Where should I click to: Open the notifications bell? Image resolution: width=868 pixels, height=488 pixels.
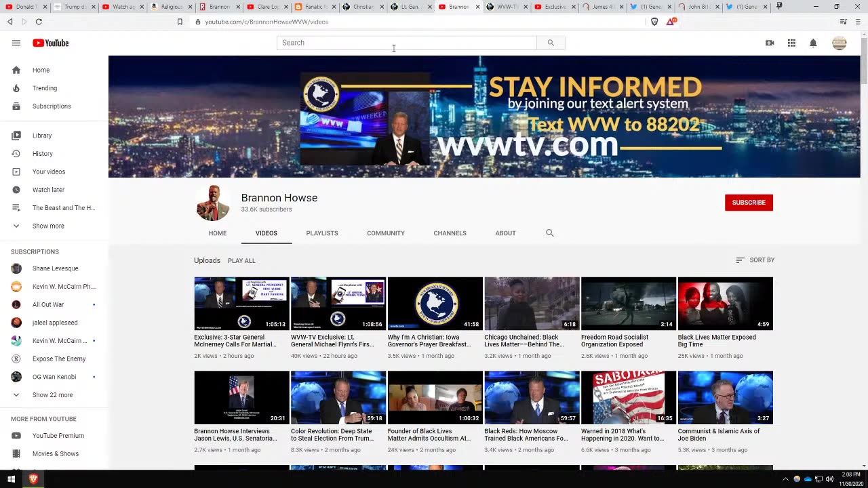click(x=813, y=43)
